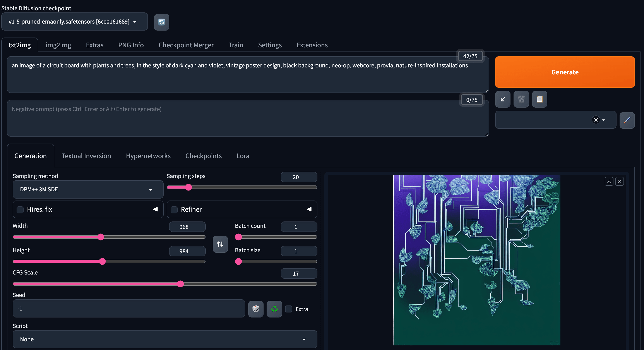Enable the Refiner checkbox
This screenshot has width=644, height=350.
tap(174, 209)
